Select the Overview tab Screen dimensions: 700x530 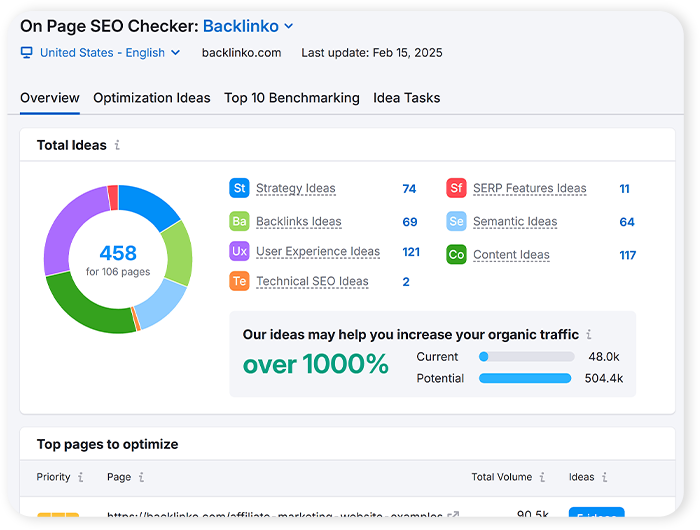(x=50, y=98)
